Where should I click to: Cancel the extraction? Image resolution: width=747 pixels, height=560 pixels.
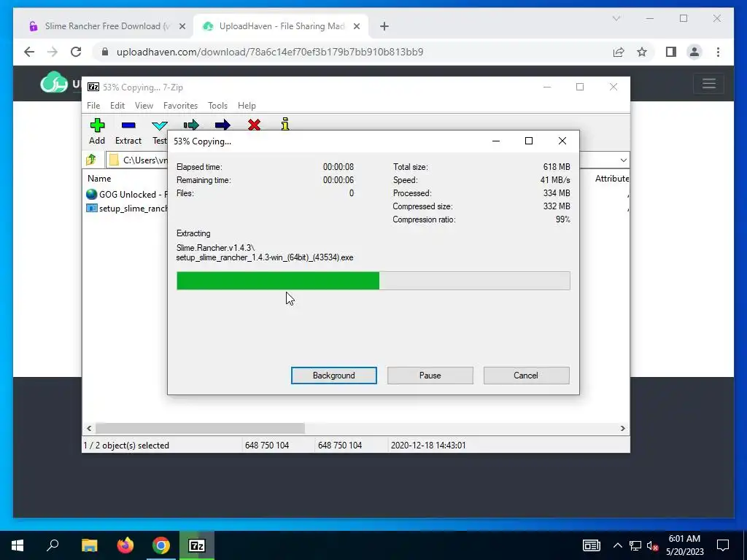(x=526, y=376)
